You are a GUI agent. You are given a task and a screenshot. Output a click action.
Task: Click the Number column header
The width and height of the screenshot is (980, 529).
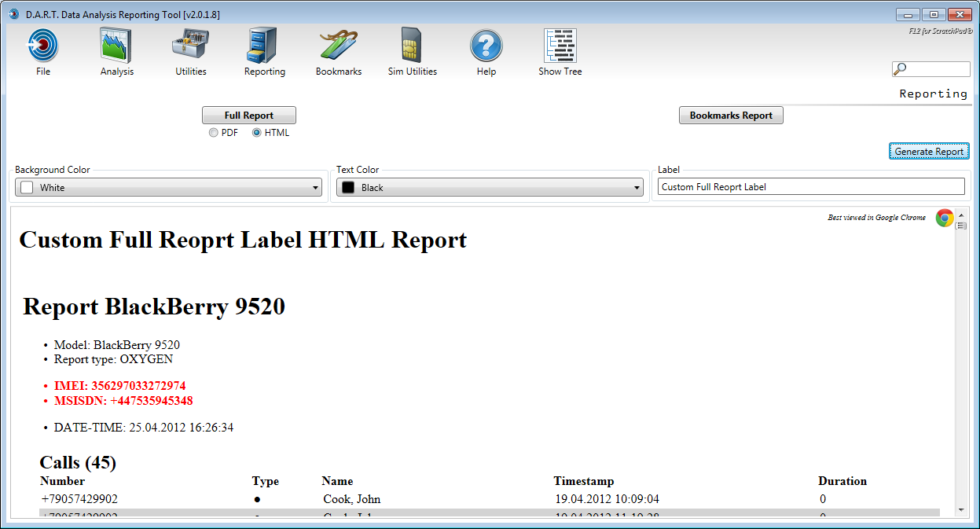63,481
